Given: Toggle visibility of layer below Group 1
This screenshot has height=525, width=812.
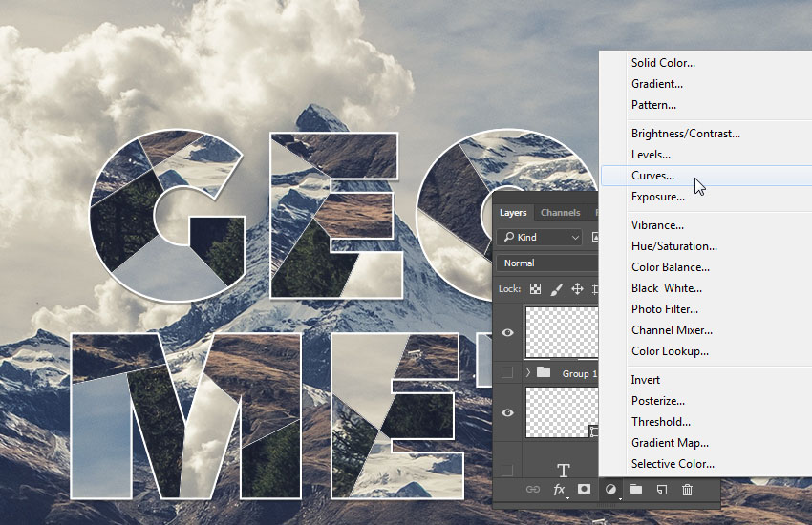Looking at the screenshot, I should (x=507, y=412).
